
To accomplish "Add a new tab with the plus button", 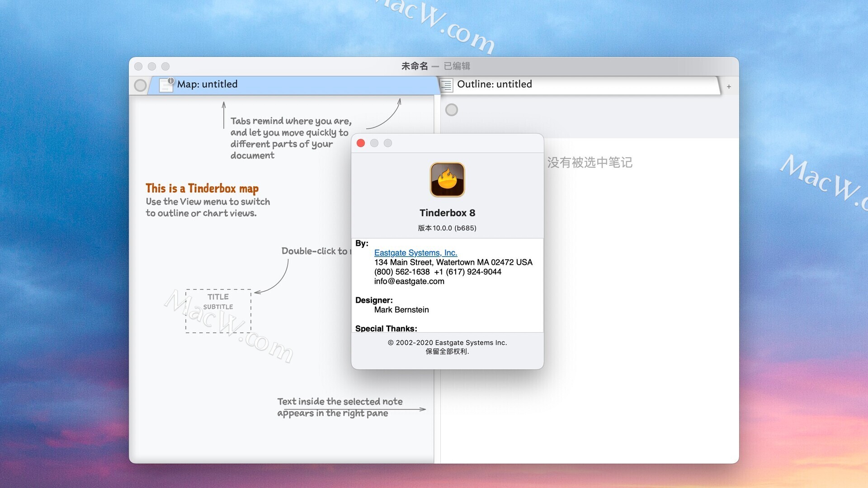I will 729,86.
